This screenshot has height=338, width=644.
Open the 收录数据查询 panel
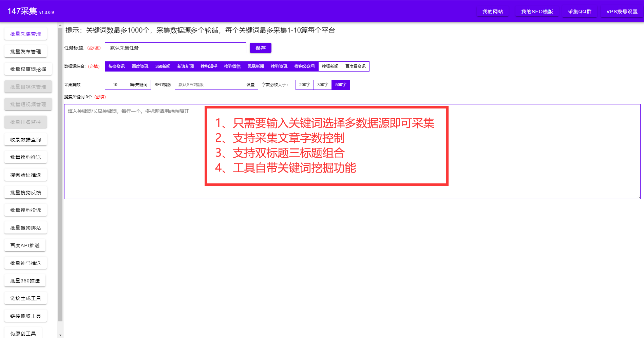[25, 139]
